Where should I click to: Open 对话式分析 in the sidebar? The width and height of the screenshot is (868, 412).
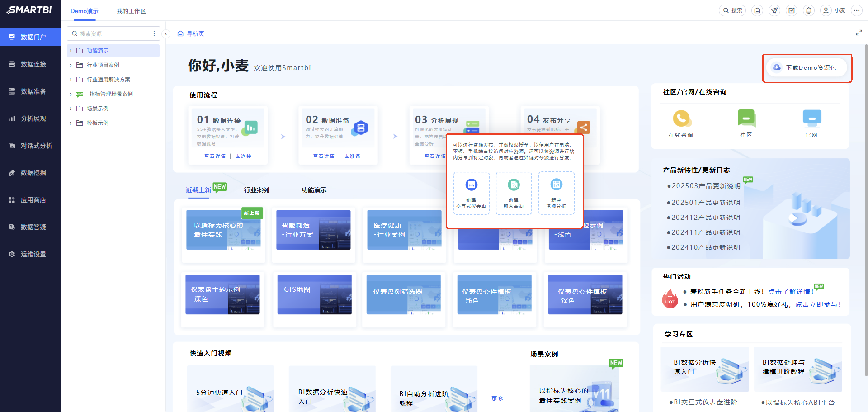31,146
